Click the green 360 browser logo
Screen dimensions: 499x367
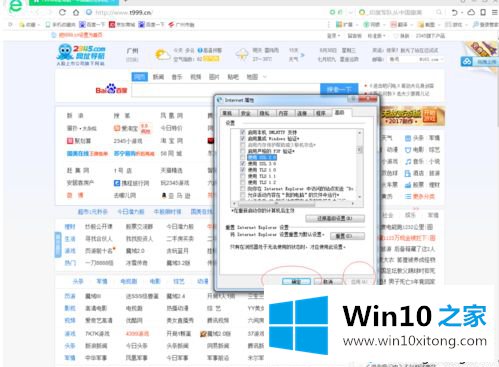tap(15, 6)
